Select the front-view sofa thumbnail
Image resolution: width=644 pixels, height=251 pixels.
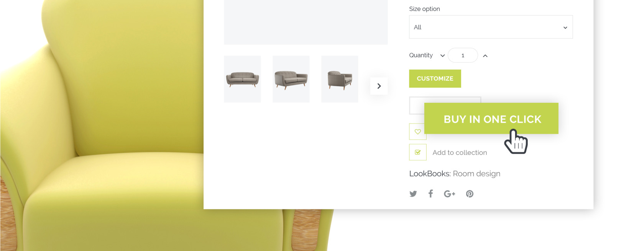point(242,79)
